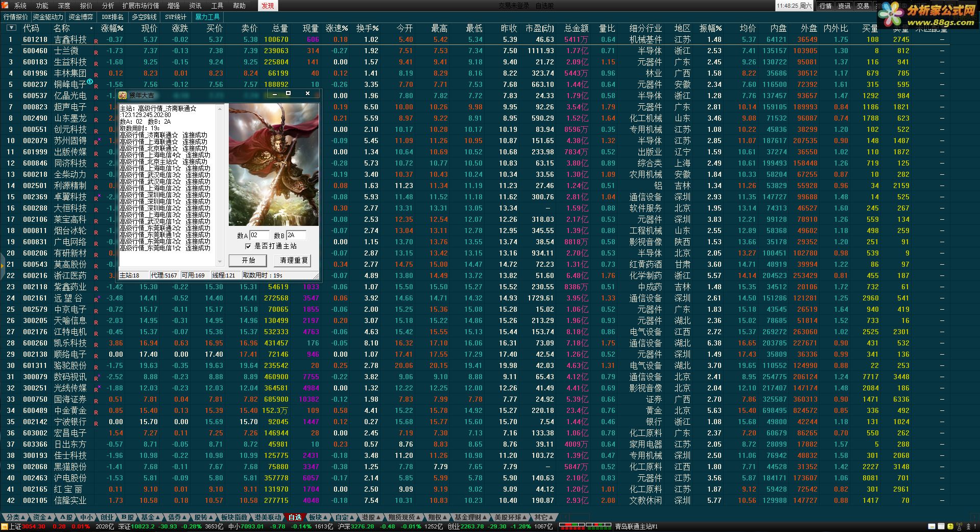Click the R marker beside 远望谷
This screenshot has height=532, width=980.
97,299
